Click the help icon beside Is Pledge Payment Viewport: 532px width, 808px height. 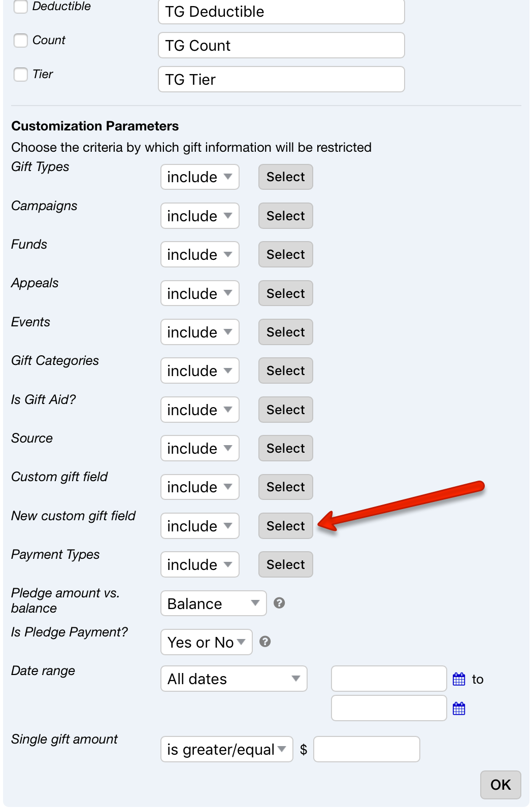[265, 642]
